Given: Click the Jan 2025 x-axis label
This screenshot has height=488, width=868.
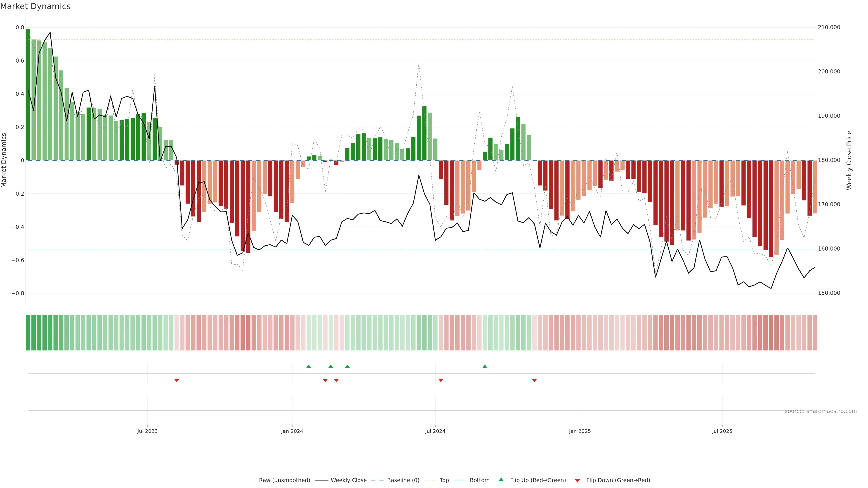Looking at the screenshot, I should pos(580,431).
